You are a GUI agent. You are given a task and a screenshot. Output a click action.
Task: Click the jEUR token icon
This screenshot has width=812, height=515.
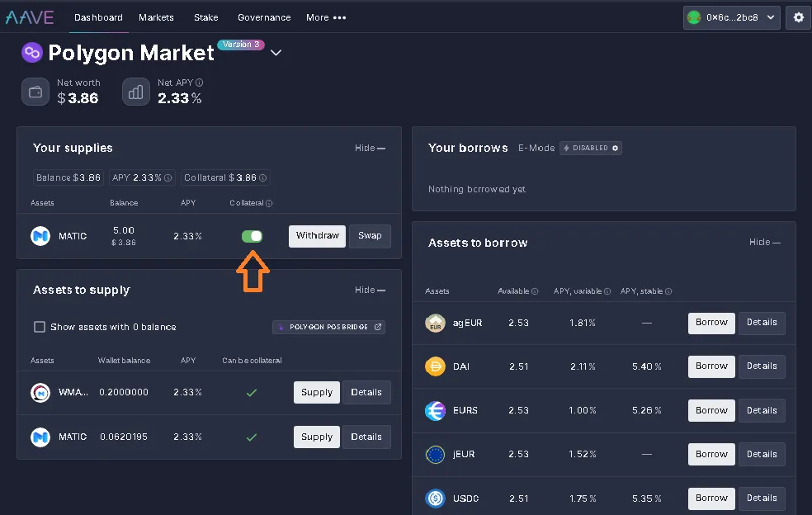pos(435,455)
